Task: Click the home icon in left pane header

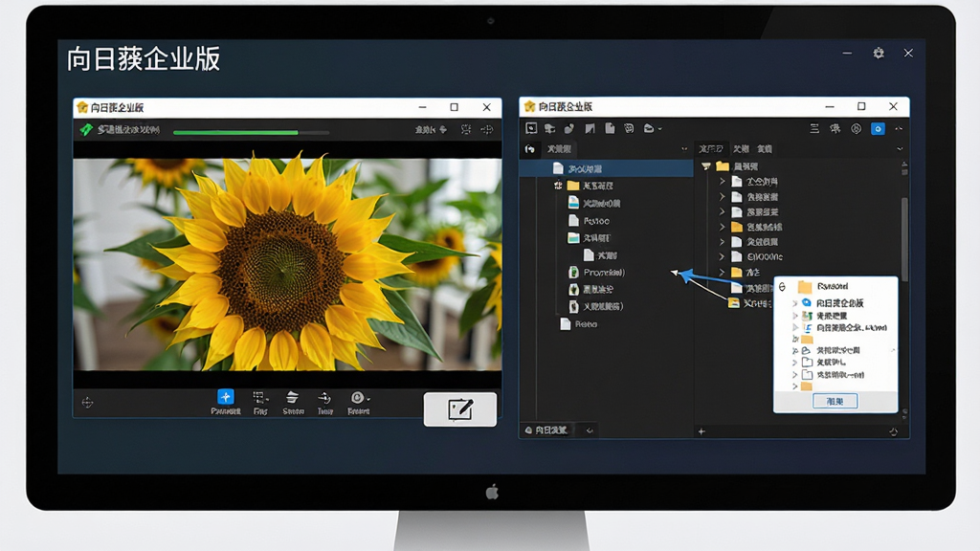Action: tap(530, 148)
